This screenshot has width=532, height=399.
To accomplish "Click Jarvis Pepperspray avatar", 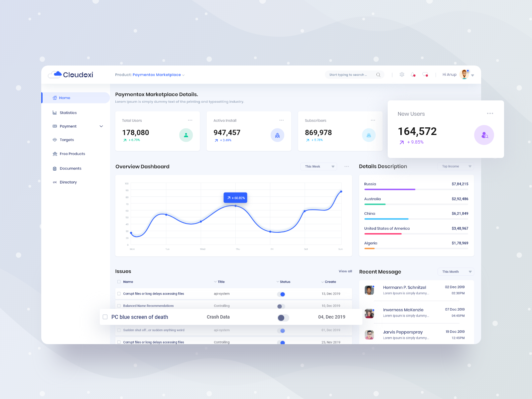I will (x=369, y=335).
